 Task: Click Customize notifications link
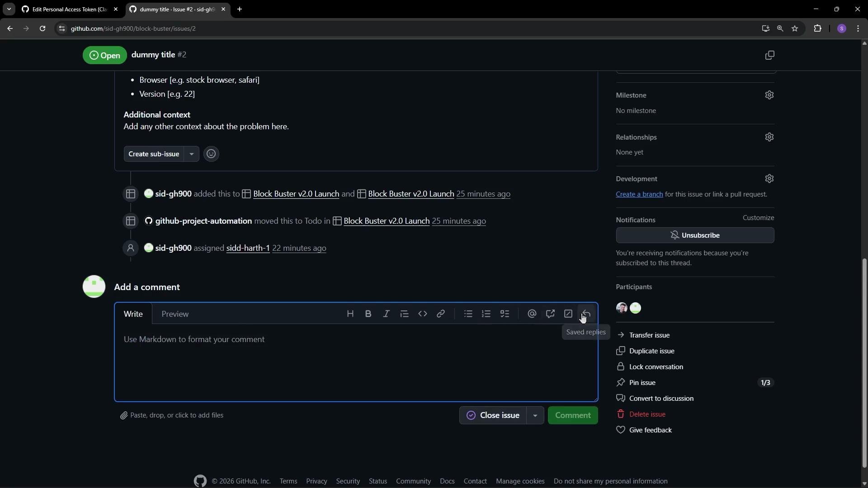(758, 218)
